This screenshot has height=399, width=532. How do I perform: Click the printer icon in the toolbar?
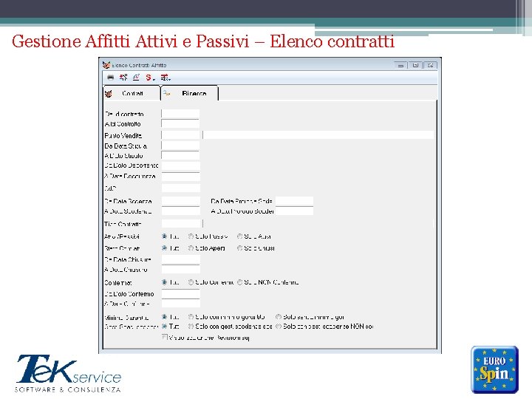(x=110, y=78)
